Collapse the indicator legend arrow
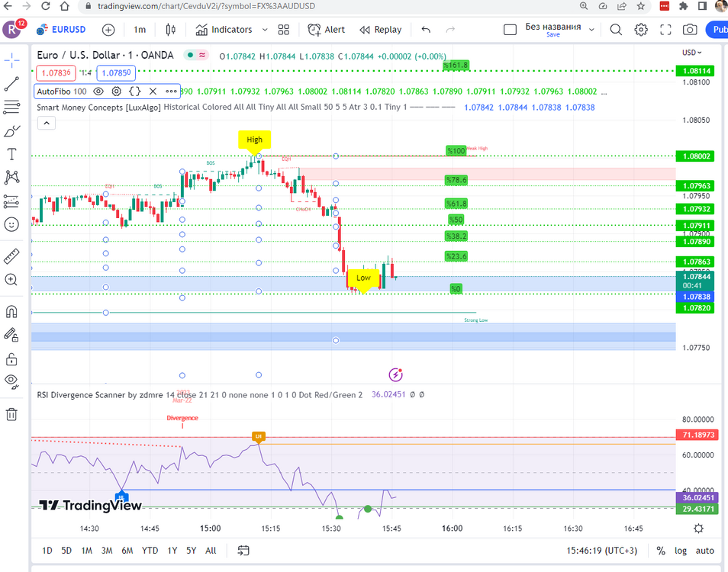The width and height of the screenshot is (728, 572). coord(47,123)
